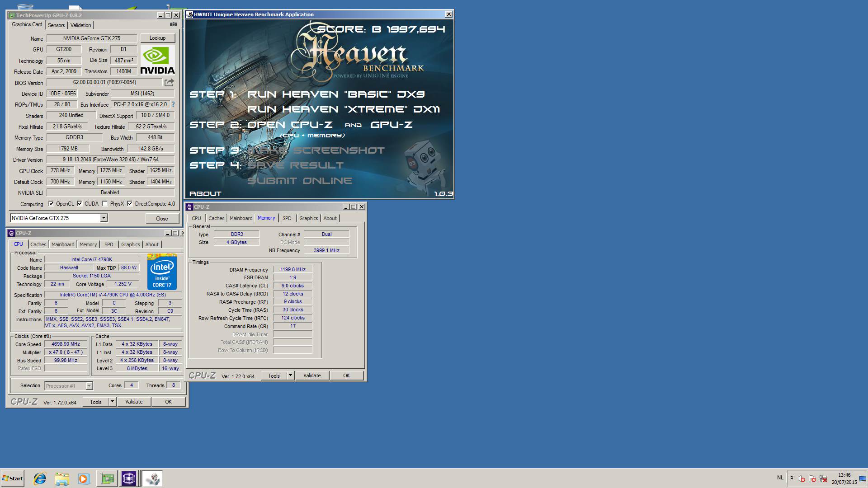Click the GPU-Z link in Step 2
The height and width of the screenshot is (488, 868).
pyautogui.click(x=392, y=125)
